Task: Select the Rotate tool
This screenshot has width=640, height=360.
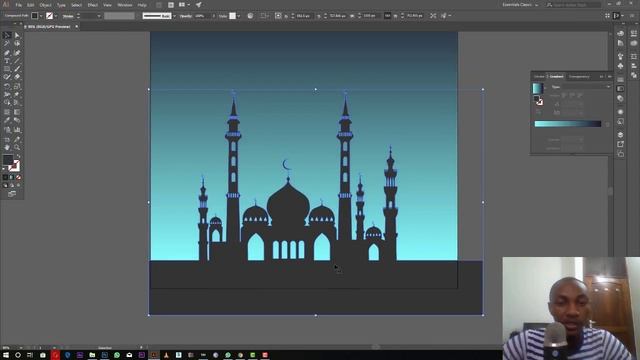Action: pyautogui.click(x=7, y=86)
